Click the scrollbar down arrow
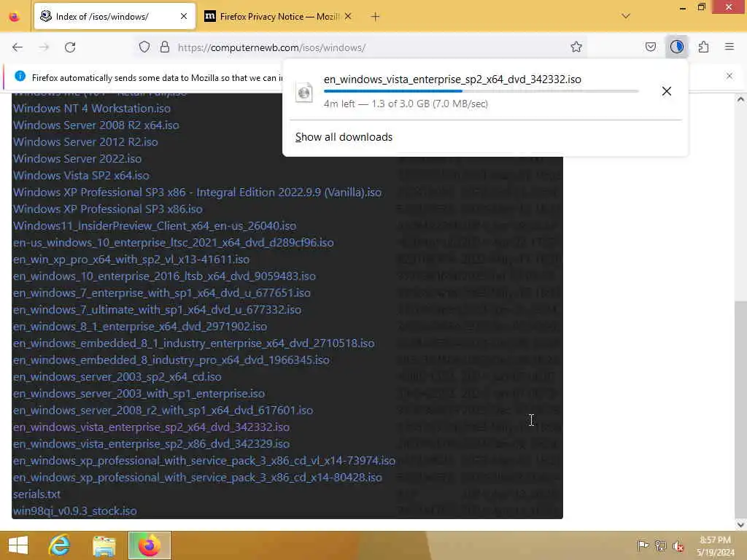This screenshot has width=747, height=560. coord(740,524)
